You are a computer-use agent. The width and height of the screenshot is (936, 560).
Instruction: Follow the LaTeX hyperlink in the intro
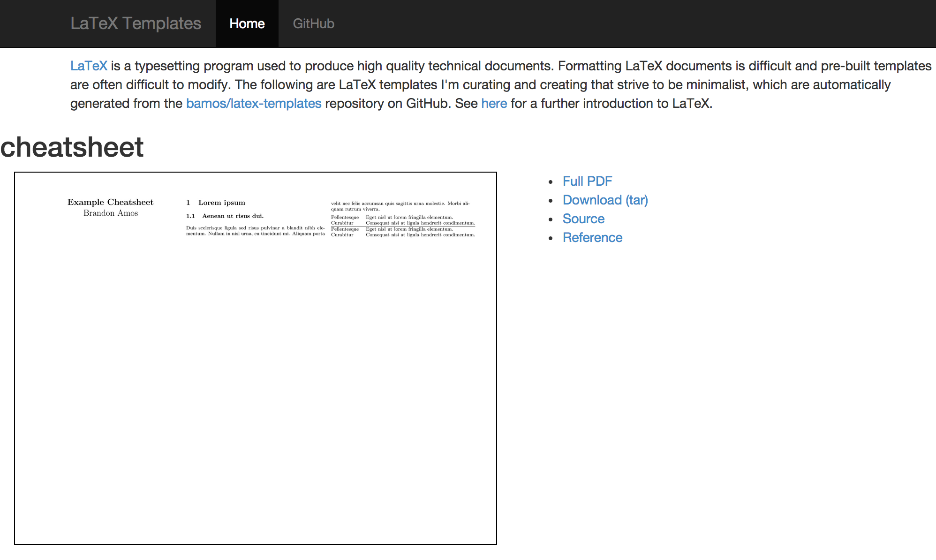[x=89, y=66]
